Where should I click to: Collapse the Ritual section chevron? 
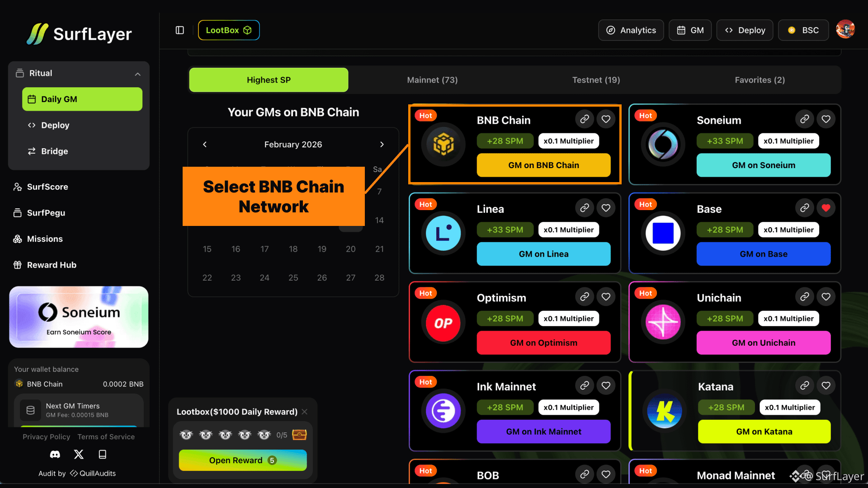[137, 74]
